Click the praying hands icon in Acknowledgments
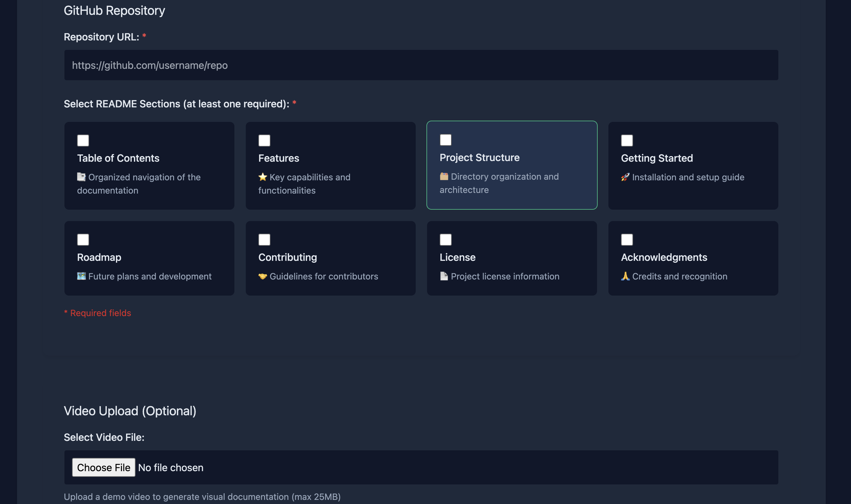851x504 pixels. point(625,276)
